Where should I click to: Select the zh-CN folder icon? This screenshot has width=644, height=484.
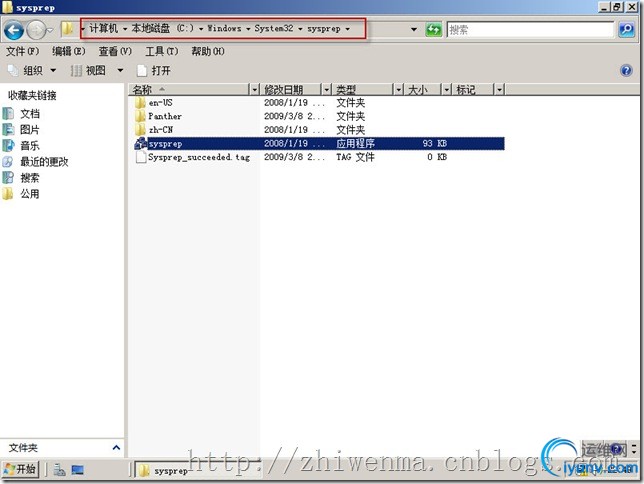click(x=140, y=130)
